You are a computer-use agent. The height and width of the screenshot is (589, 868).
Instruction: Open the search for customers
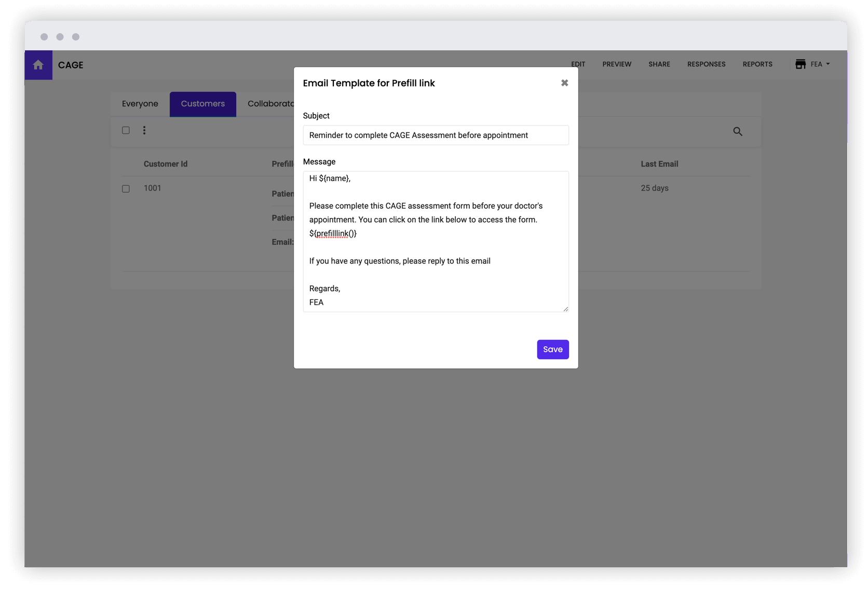738,131
